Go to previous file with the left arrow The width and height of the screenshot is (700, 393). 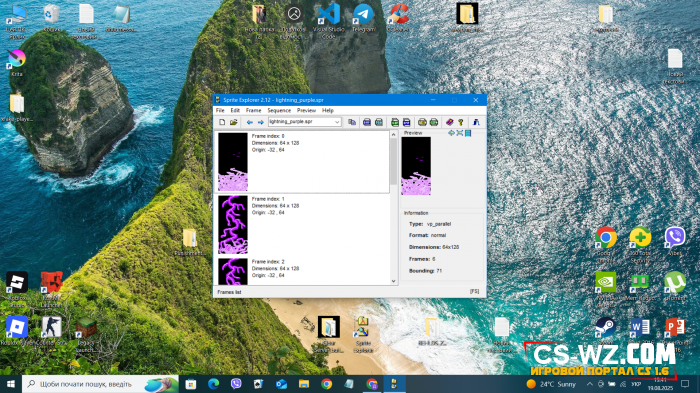click(x=250, y=122)
